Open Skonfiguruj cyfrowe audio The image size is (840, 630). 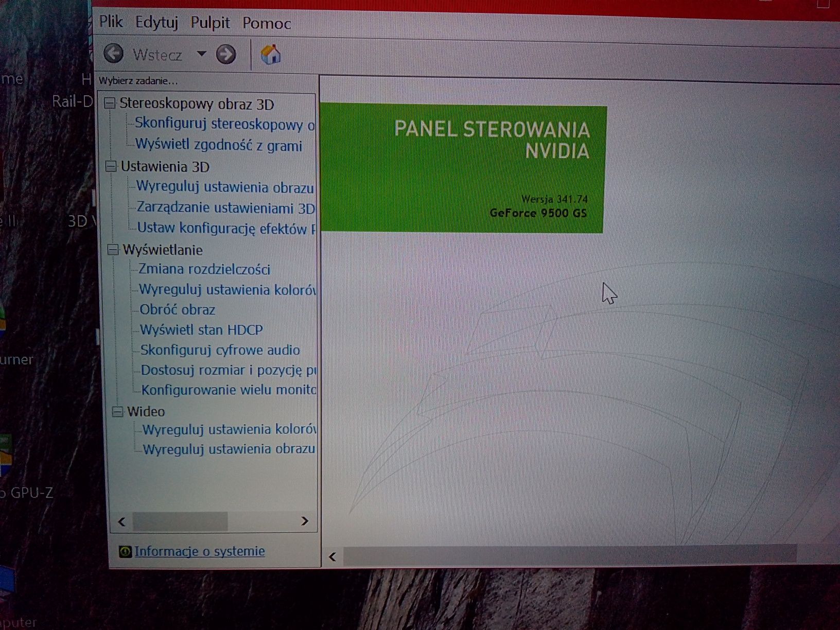pos(220,350)
